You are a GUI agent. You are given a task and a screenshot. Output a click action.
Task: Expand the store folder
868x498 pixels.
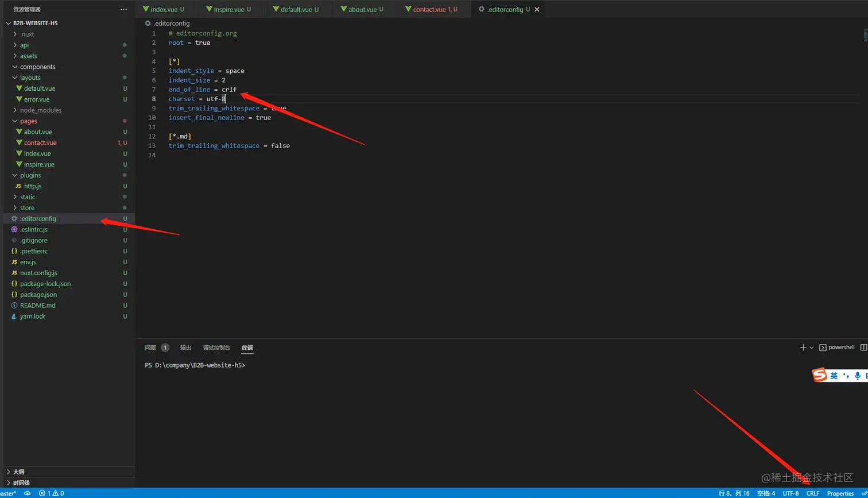click(27, 208)
